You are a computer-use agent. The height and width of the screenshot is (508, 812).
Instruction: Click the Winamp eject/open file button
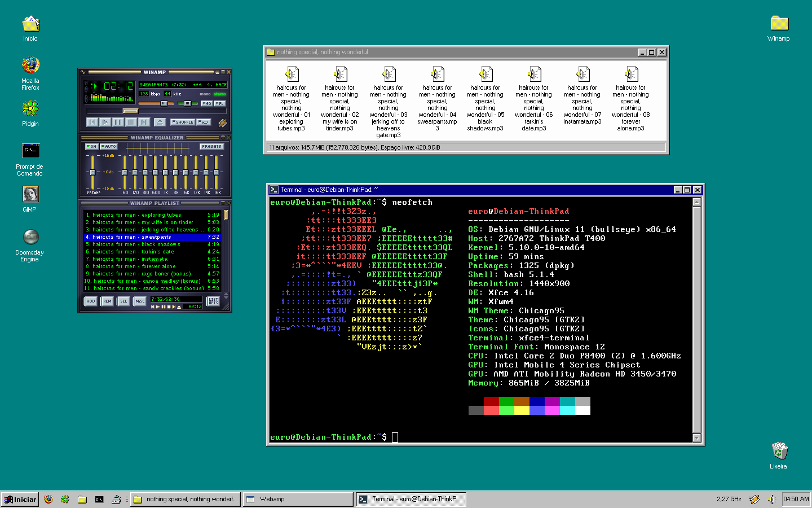(x=160, y=122)
